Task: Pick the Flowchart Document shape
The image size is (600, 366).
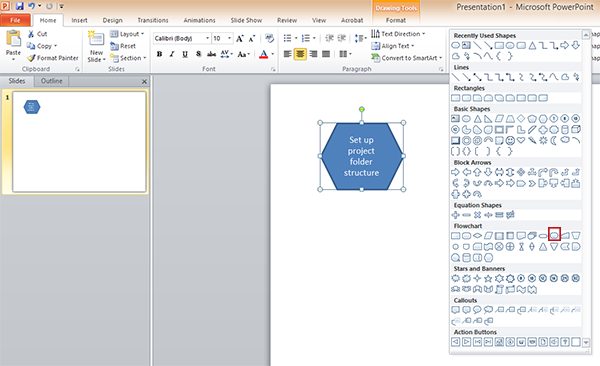Action: tap(521, 236)
